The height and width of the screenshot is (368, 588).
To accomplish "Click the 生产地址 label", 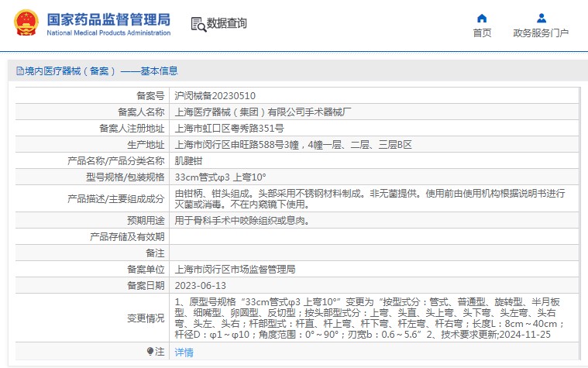I will coord(146,144).
